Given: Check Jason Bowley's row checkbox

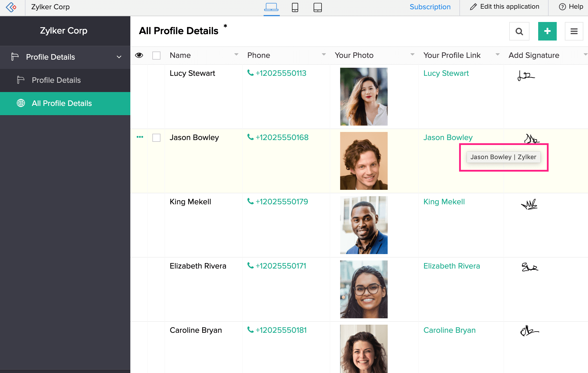Looking at the screenshot, I should [x=156, y=138].
